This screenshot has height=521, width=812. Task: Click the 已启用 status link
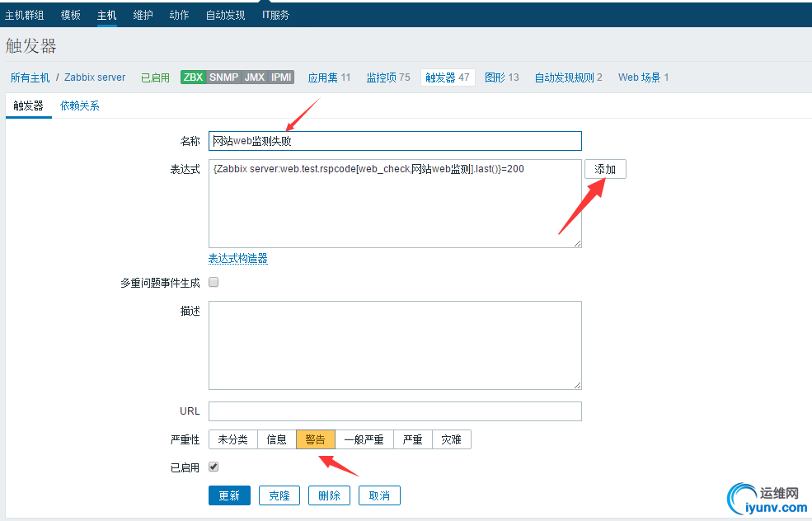coord(155,77)
